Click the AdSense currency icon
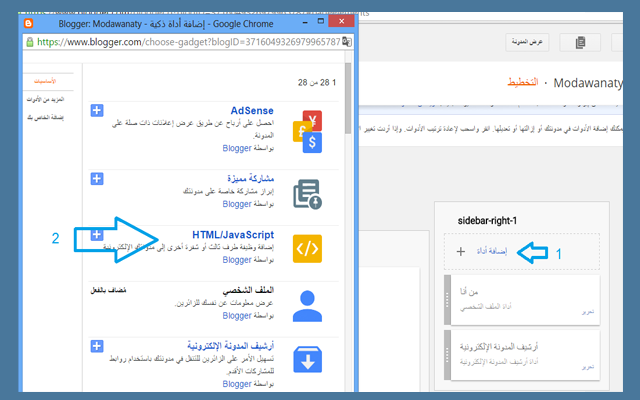 coord(307,132)
